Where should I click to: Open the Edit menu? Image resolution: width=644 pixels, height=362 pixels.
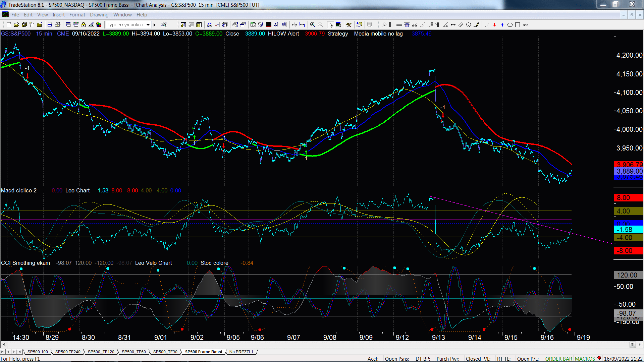point(28,15)
